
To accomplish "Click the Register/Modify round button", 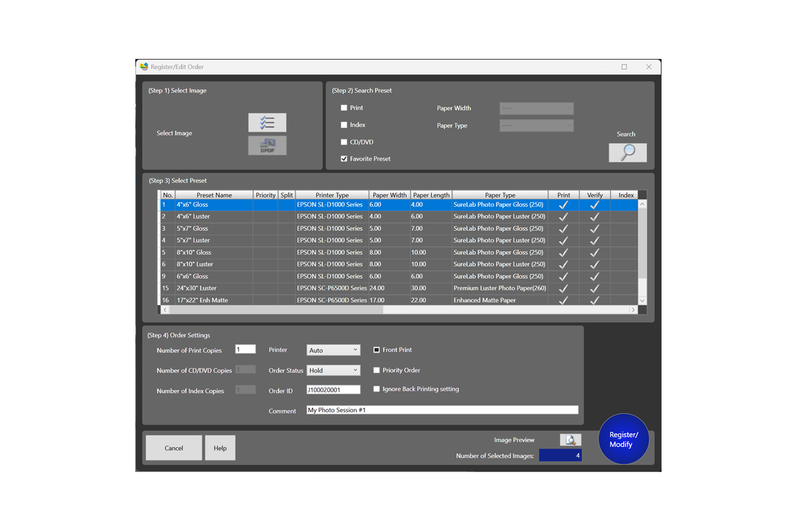I will tap(624, 439).
